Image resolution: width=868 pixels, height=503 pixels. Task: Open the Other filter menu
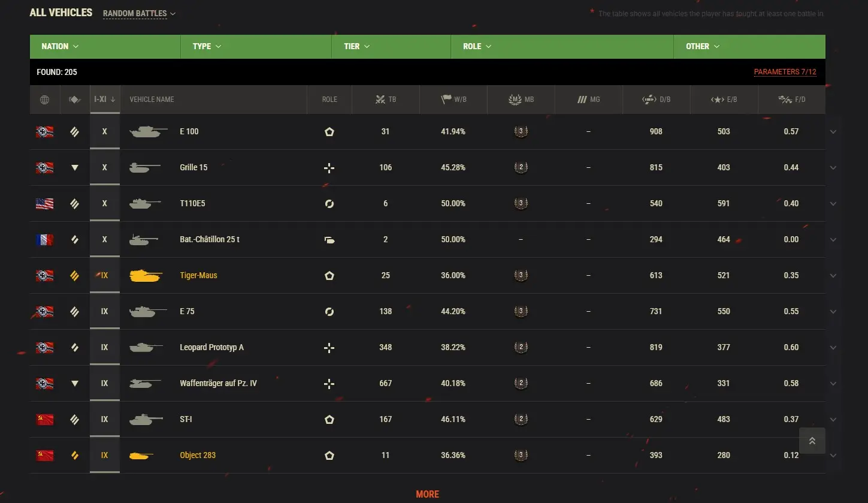click(x=703, y=46)
